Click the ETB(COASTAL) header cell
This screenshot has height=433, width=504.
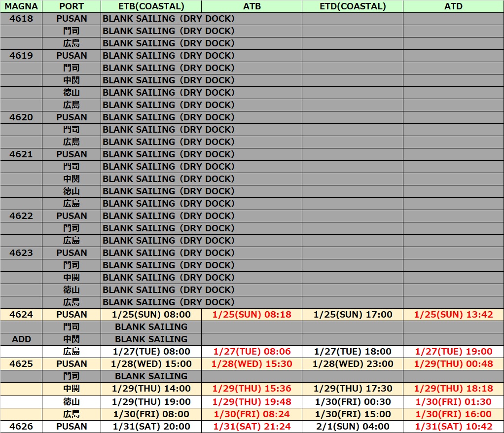pyautogui.click(x=151, y=6)
